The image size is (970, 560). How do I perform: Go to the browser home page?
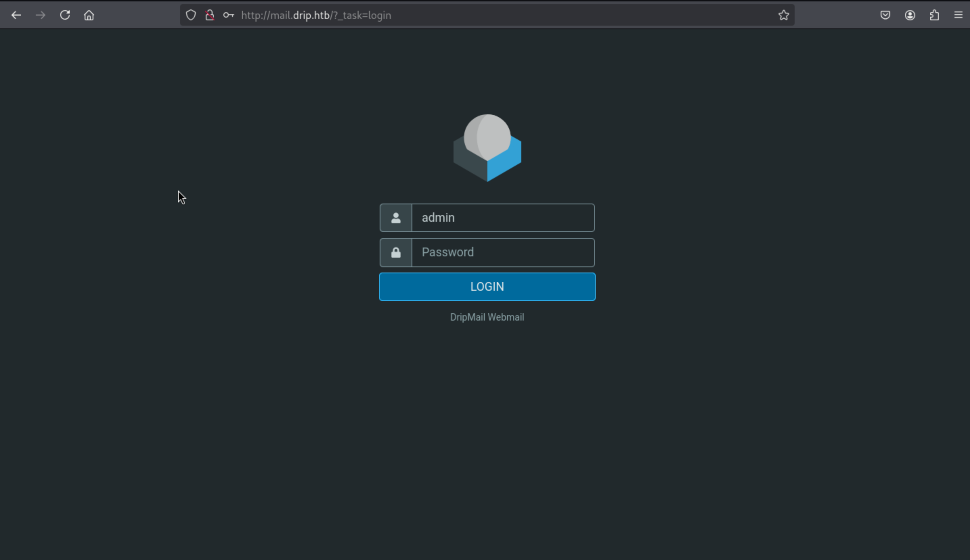click(x=89, y=15)
